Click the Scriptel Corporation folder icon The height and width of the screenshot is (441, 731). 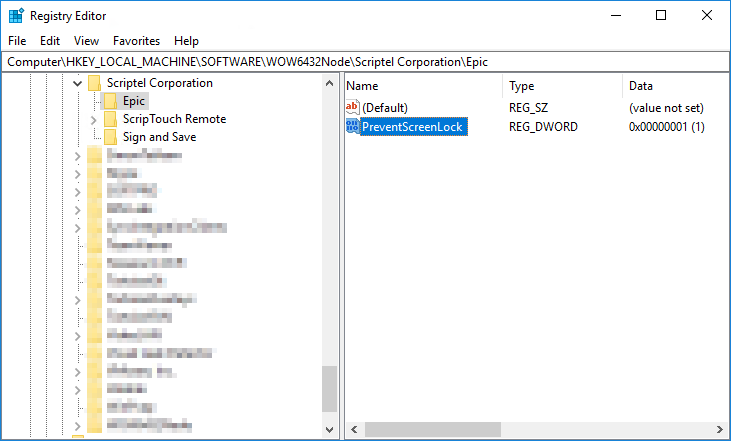click(95, 83)
